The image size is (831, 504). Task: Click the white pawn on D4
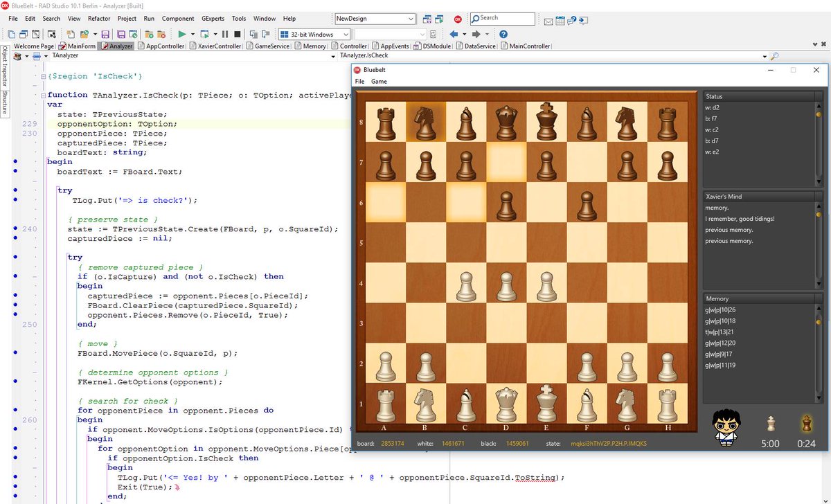(506, 285)
